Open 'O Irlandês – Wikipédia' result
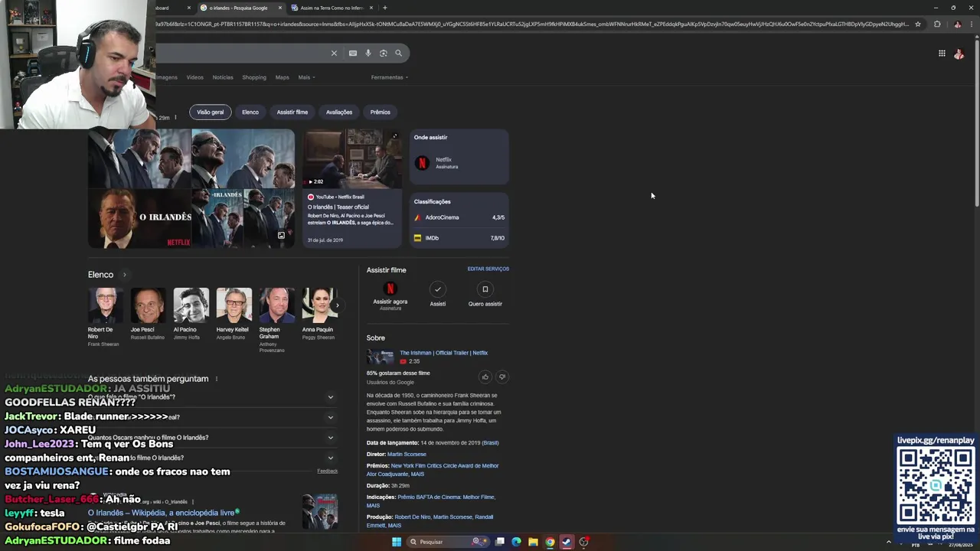Image resolution: width=980 pixels, height=551 pixels. 162,513
